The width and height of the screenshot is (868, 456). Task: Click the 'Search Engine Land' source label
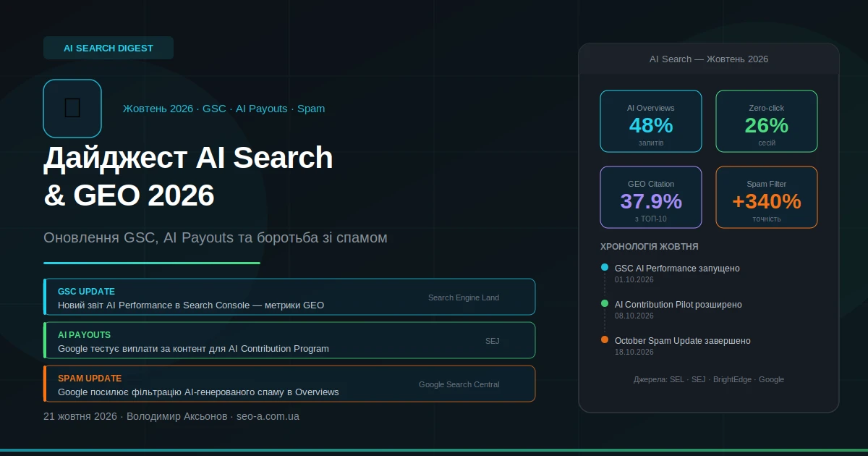coord(464,297)
